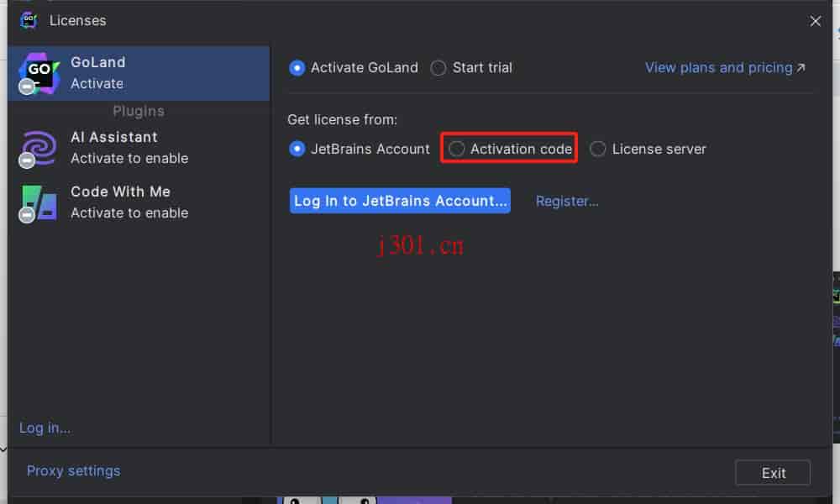Viewport: 840px width, 504px height.
Task: Open Proxy settings link
Action: [x=74, y=470]
